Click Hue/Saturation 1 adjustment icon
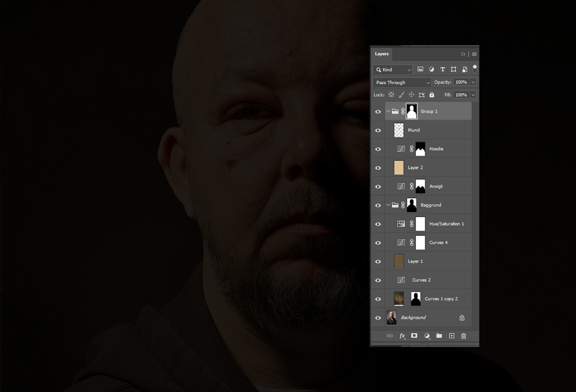 [401, 224]
